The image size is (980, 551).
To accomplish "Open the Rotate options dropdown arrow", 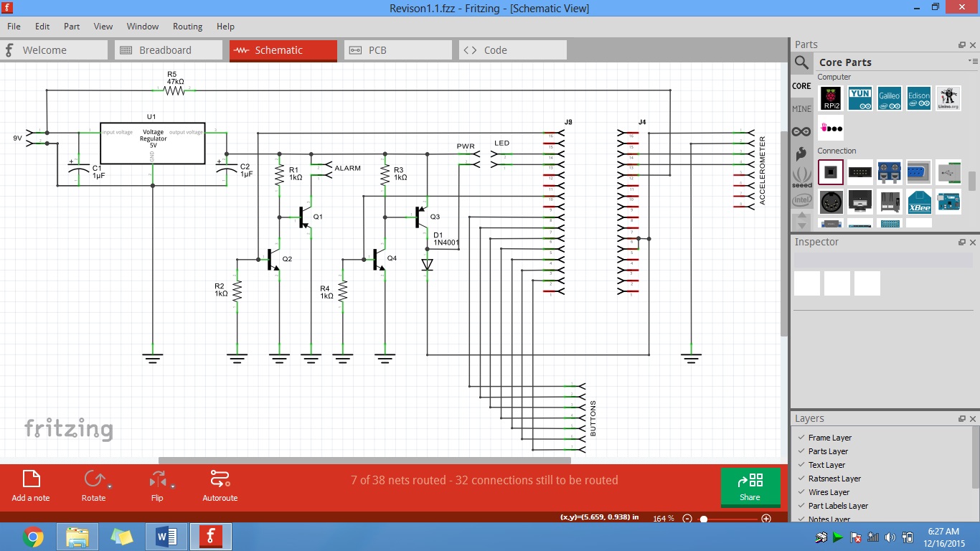I will click(110, 486).
